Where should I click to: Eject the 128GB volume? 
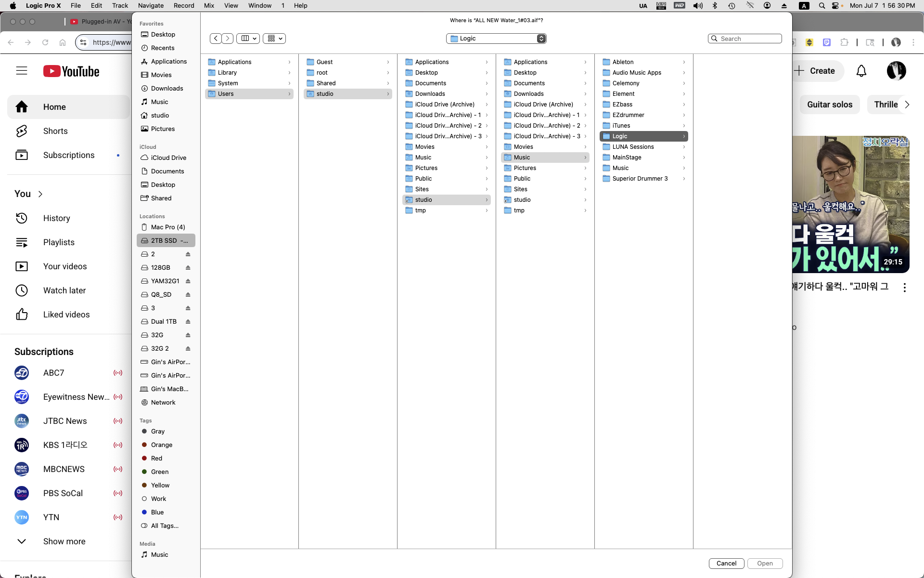[188, 268]
